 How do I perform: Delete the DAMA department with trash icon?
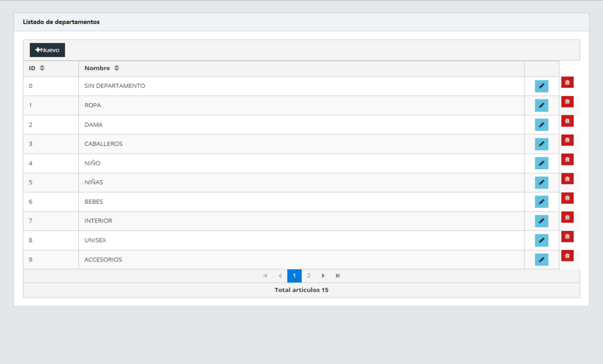(x=567, y=121)
